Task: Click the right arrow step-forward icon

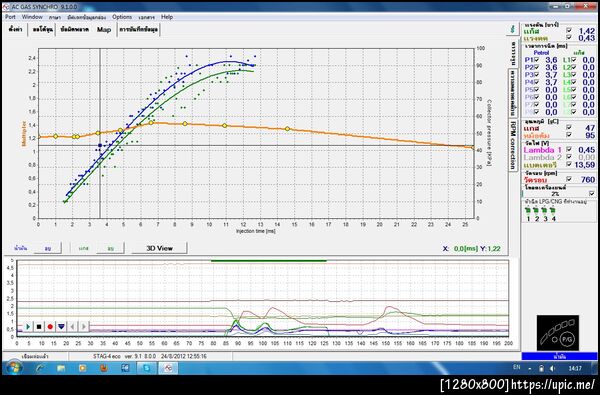Action: point(84,327)
